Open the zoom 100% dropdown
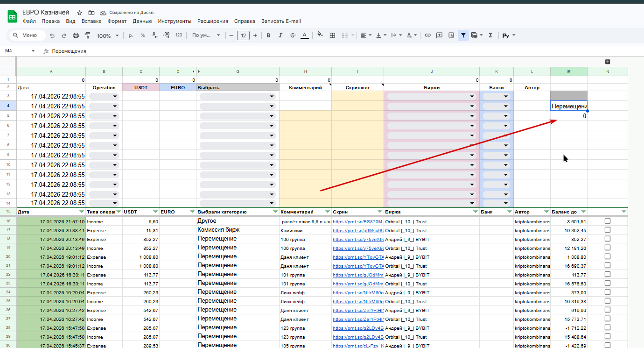644x348 pixels. click(x=108, y=36)
